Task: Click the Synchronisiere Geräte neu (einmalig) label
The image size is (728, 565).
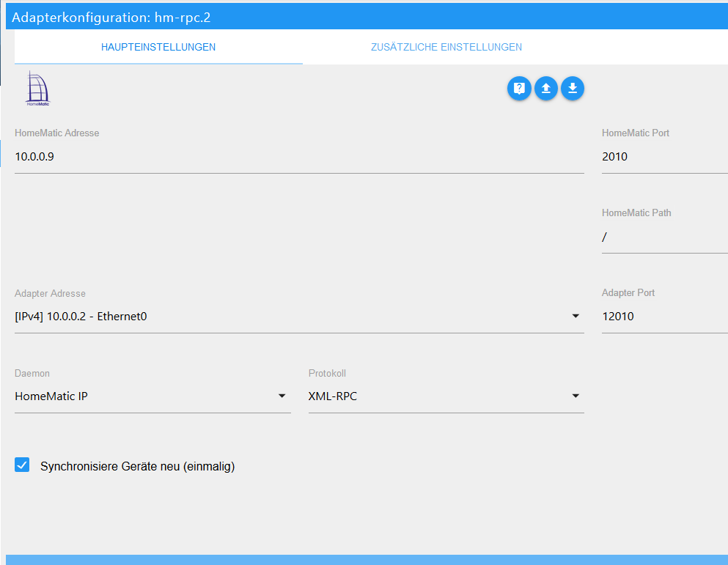Action: pos(137,466)
